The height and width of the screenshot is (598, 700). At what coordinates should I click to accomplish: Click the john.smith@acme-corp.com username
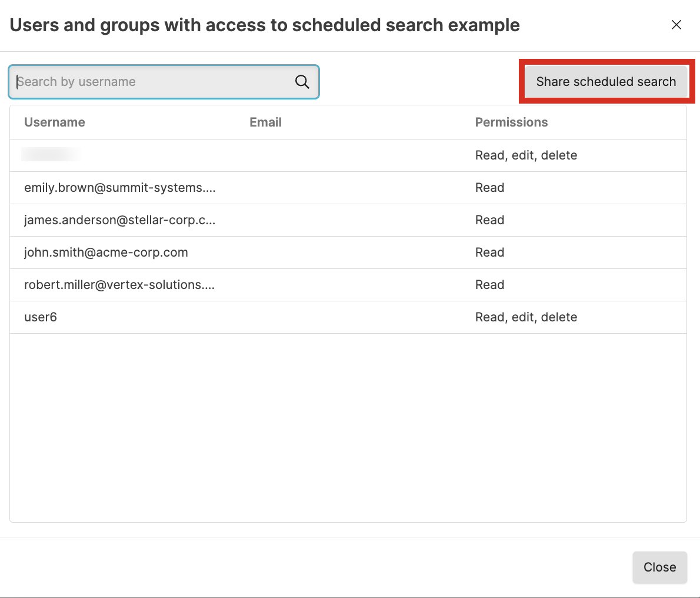pos(106,253)
